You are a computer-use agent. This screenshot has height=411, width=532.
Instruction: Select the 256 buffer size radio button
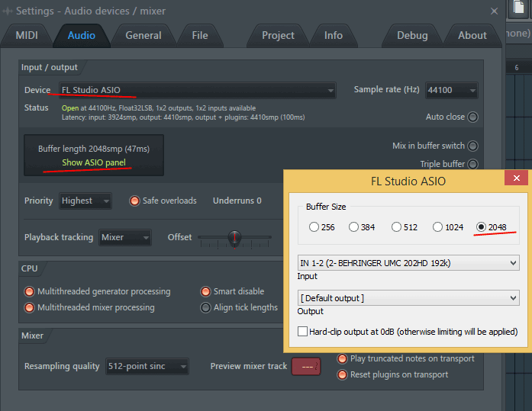(314, 227)
